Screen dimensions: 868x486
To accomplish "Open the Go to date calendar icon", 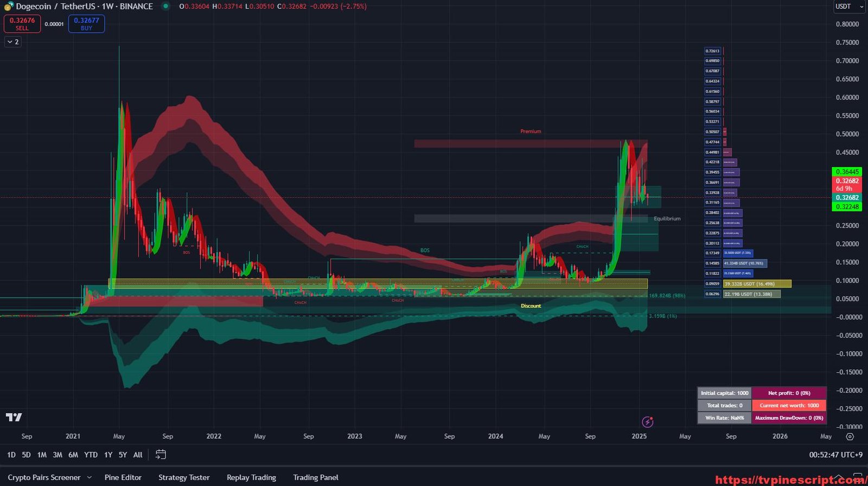I will [161, 455].
